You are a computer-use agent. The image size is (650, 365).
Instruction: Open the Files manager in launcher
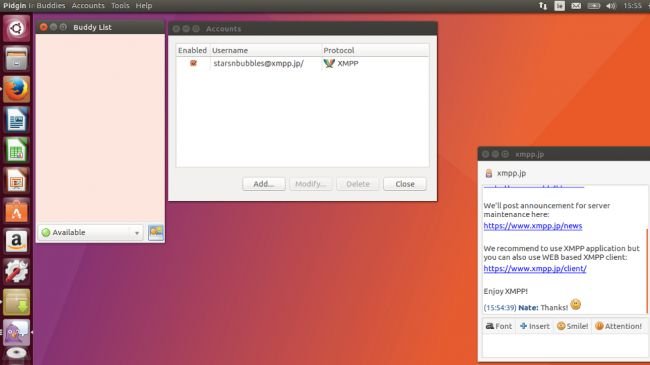[17, 59]
